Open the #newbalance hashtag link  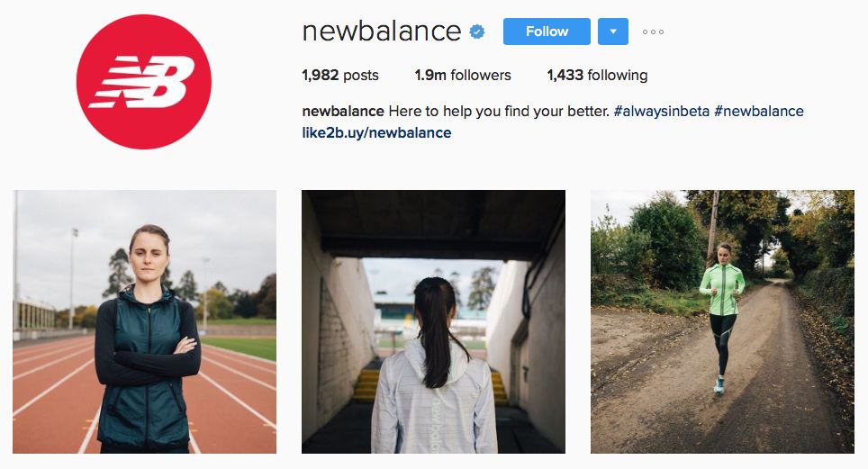coord(759,112)
